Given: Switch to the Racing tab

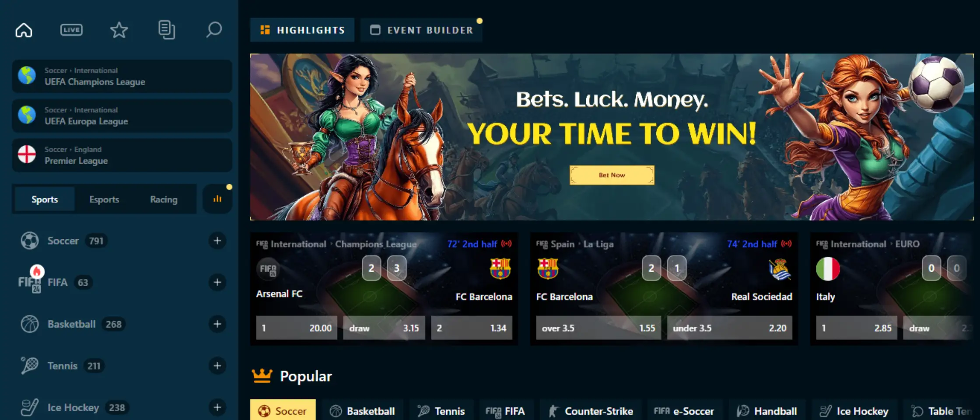Looking at the screenshot, I should pyautogui.click(x=164, y=199).
